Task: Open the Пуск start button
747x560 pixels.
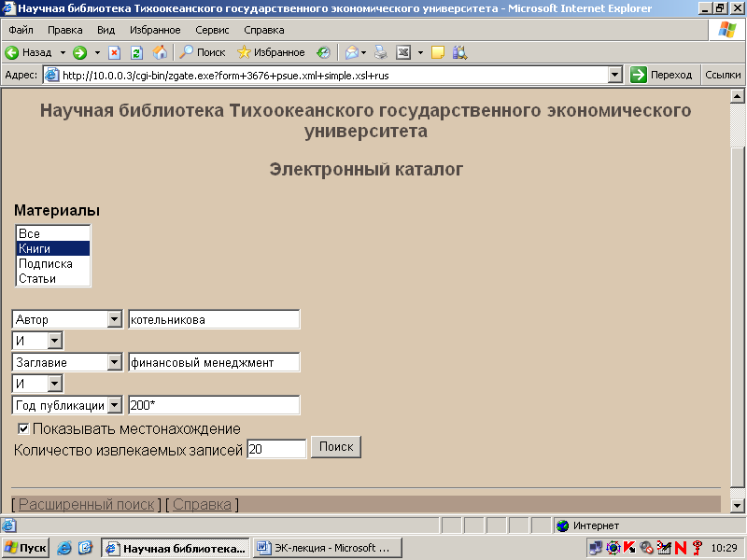Action: click(x=26, y=548)
